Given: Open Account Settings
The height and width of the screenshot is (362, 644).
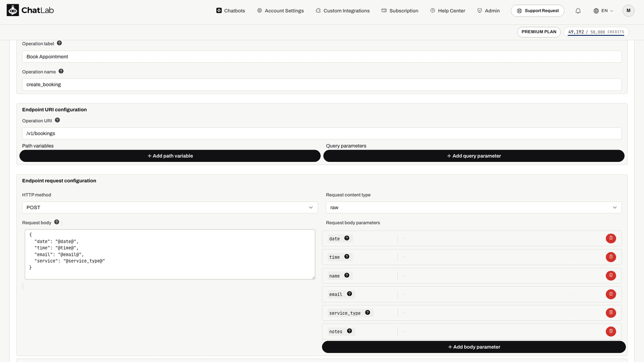Looking at the screenshot, I should pos(280,11).
